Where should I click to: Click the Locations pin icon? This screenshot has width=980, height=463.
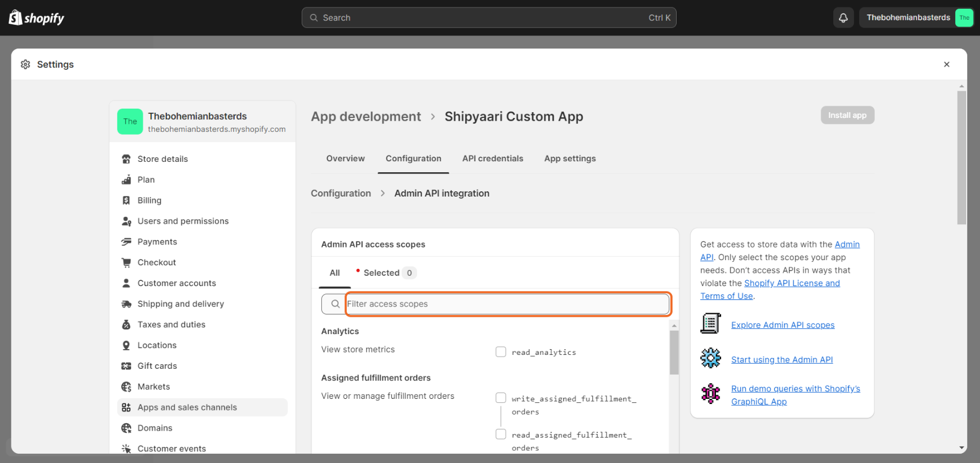[x=126, y=345]
